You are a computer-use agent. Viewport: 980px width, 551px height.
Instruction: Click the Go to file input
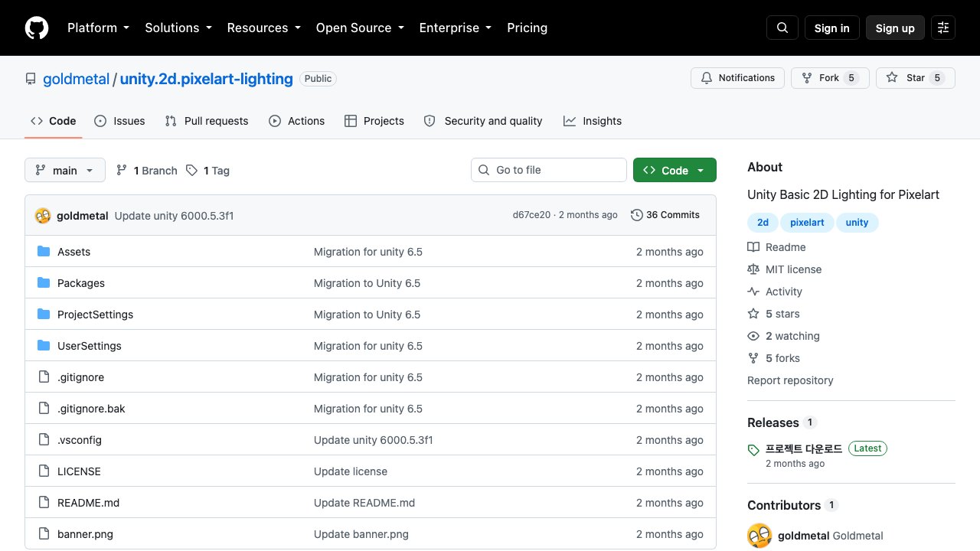549,170
